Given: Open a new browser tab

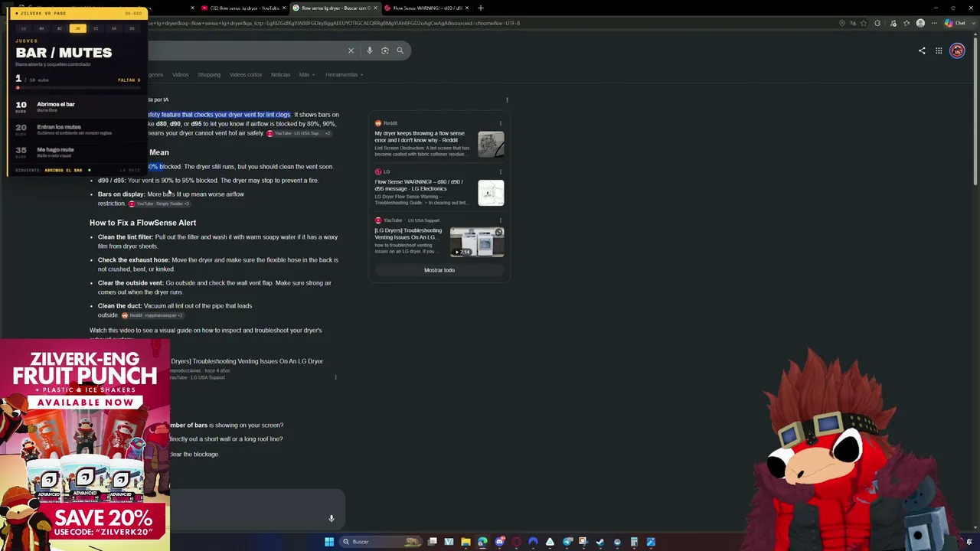Looking at the screenshot, I should point(481,8).
